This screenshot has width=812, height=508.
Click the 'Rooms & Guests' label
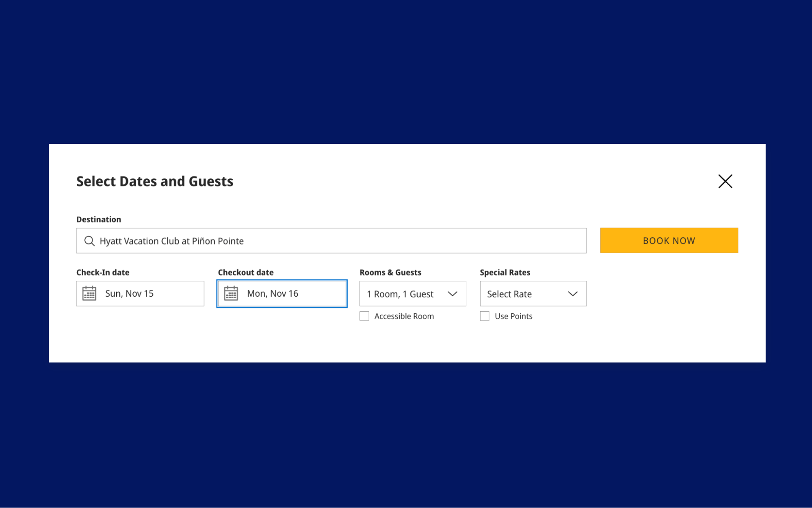390,272
